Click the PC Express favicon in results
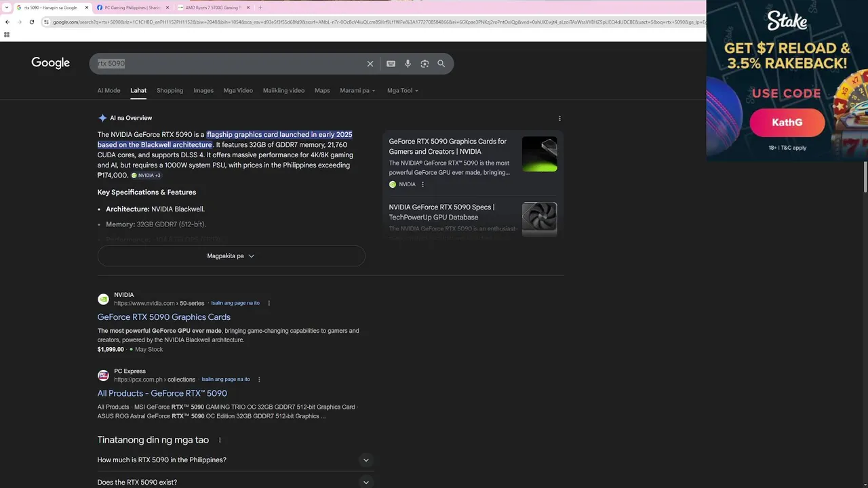The height and width of the screenshot is (488, 868). click(103, 375)
